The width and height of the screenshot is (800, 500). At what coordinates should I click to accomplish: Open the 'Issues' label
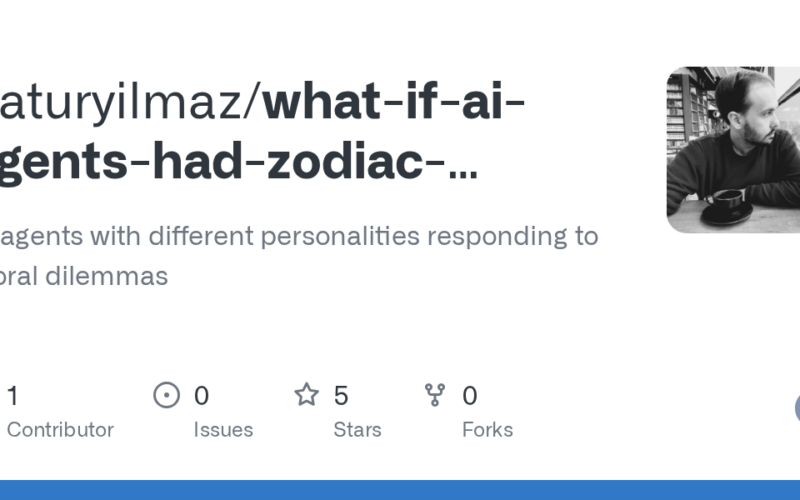pos(223,430)
